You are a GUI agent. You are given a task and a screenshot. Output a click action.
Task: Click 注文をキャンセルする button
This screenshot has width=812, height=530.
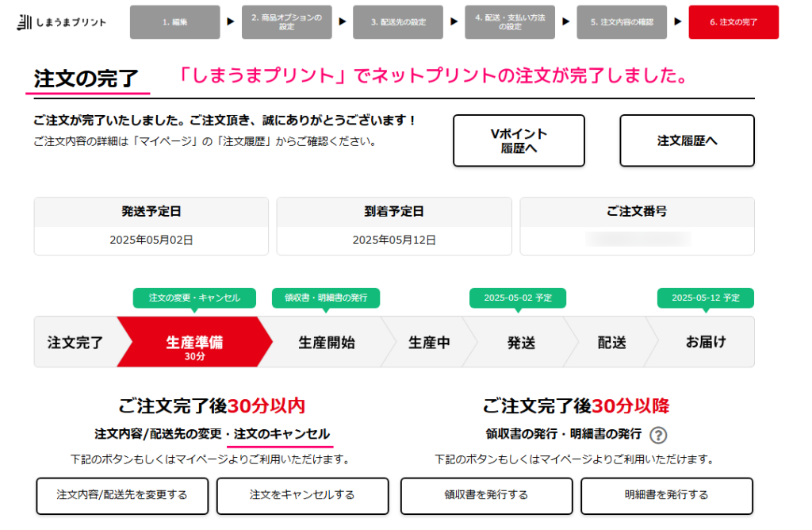(x=302, y=495)
